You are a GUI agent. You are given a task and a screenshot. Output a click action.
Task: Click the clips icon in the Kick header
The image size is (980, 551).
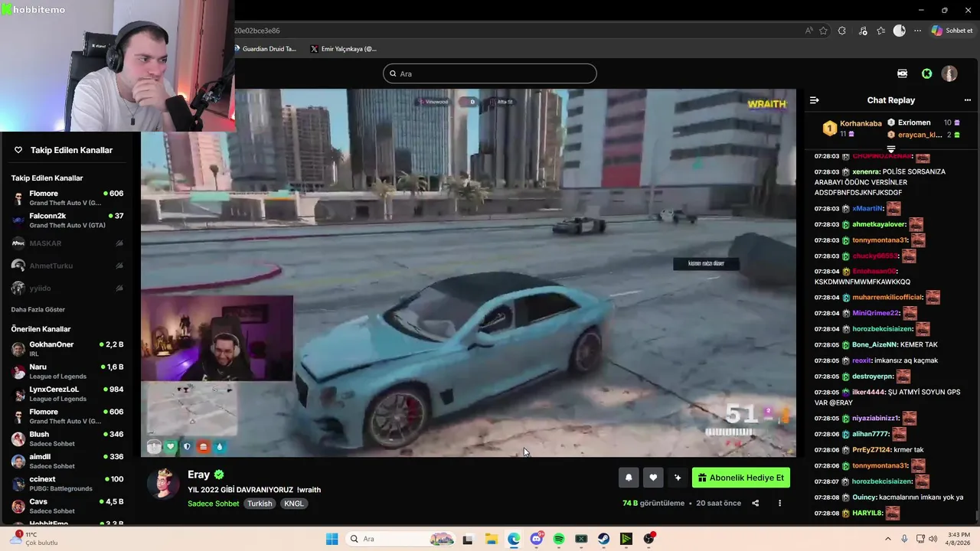(x=902, y=73)
